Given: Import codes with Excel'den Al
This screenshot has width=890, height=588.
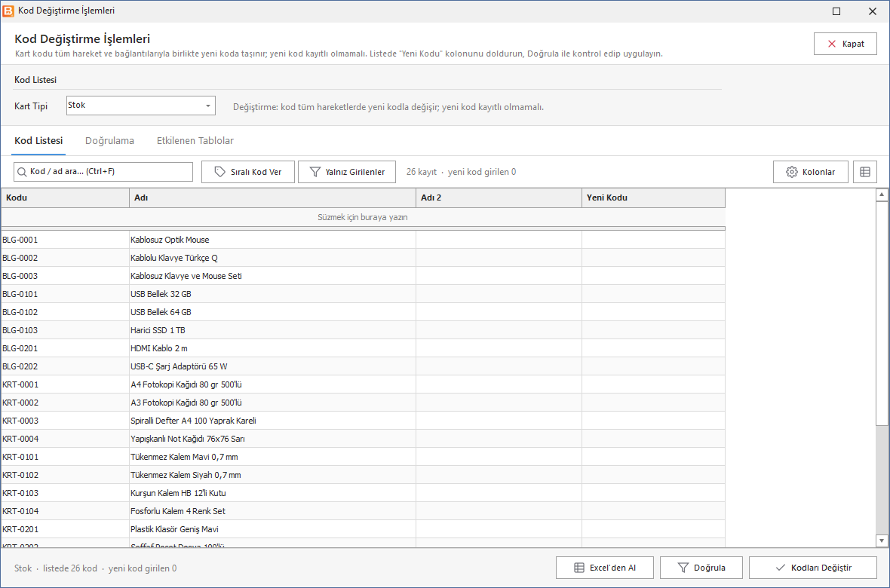Looking at the screenshot, I should pos(604,568).
